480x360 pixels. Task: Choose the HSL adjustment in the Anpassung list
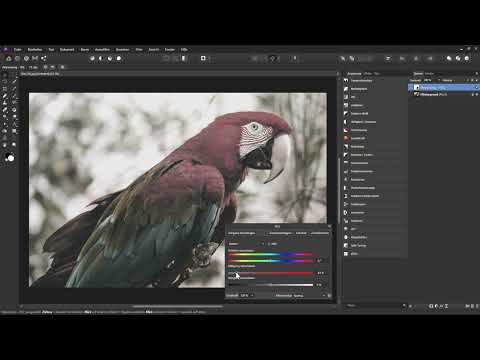click(x=353, y=97)
